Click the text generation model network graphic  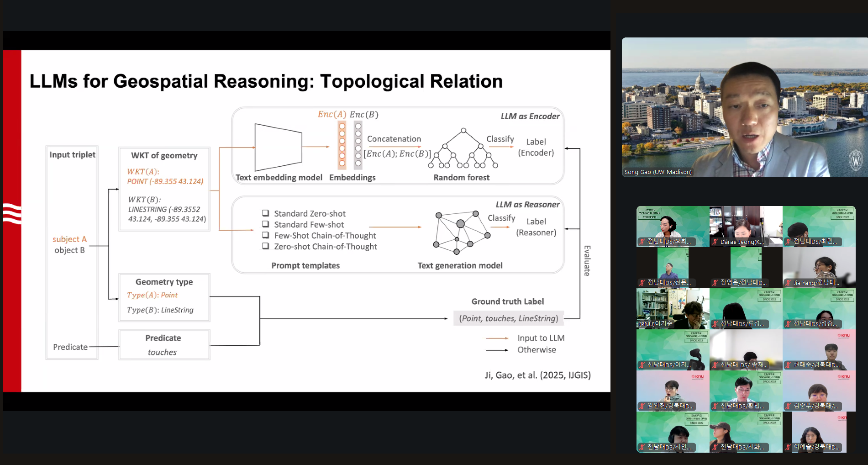(461, 232)
